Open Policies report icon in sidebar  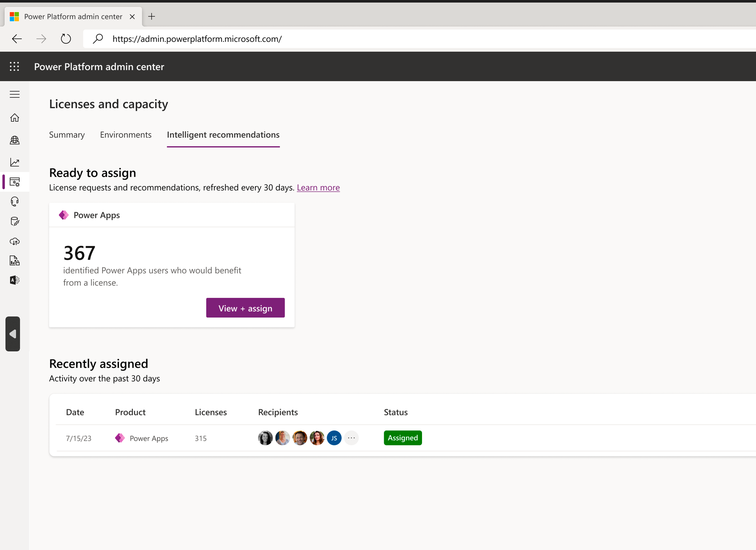[15, 260]
